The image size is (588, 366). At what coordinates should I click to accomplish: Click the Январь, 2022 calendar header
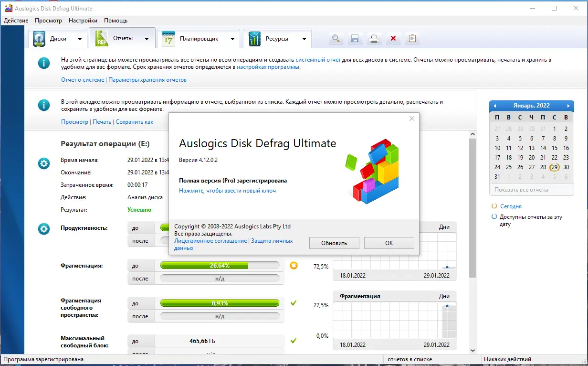(531, 106)
